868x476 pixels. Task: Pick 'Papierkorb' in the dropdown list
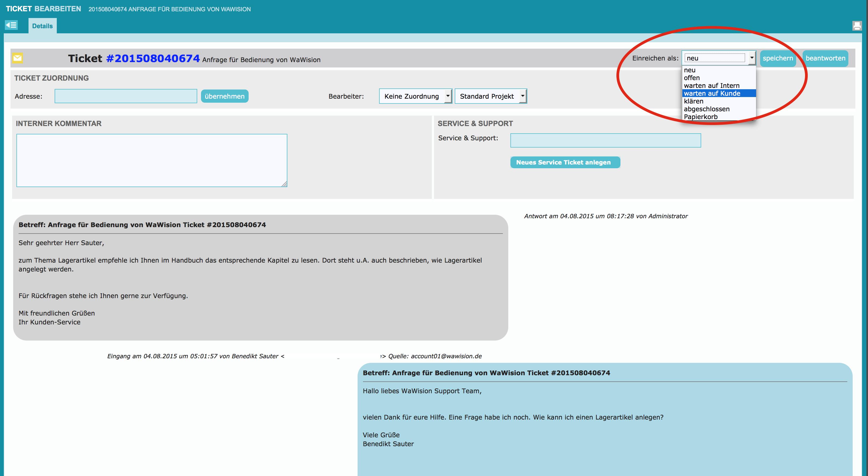[701, 117]
